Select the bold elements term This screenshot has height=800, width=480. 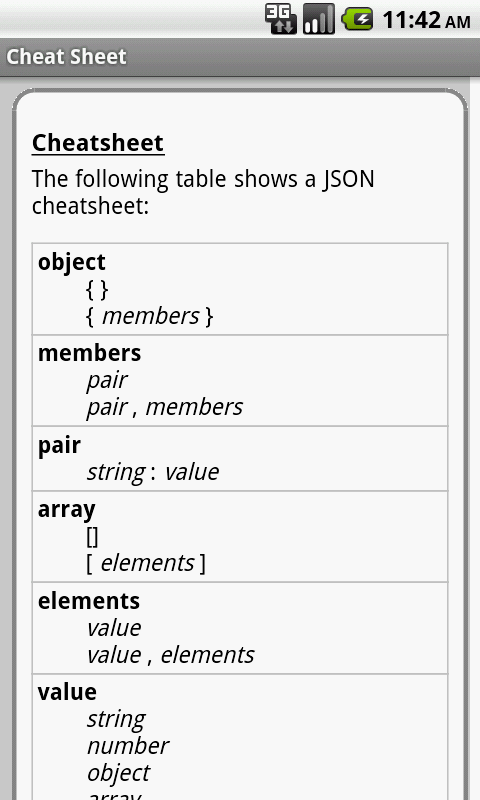tap(89, 601)
